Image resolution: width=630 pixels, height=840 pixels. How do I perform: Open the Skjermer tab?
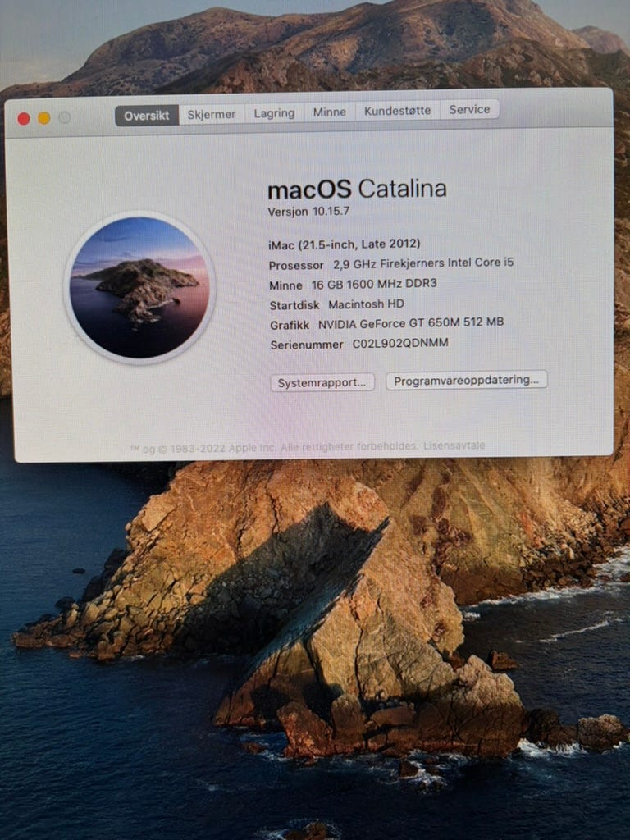[212, 114]
